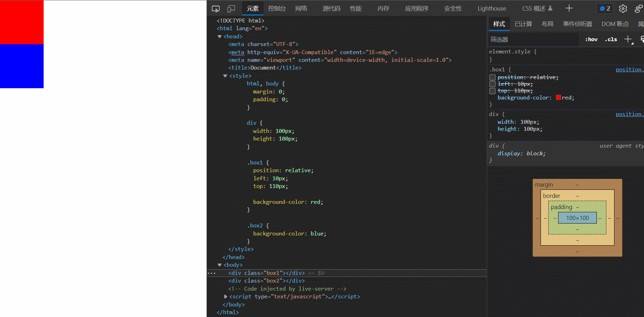The width and height of the screenshot is (644, 317).
Task: Collapse the body element node
Action: click(x=220, y=265)
